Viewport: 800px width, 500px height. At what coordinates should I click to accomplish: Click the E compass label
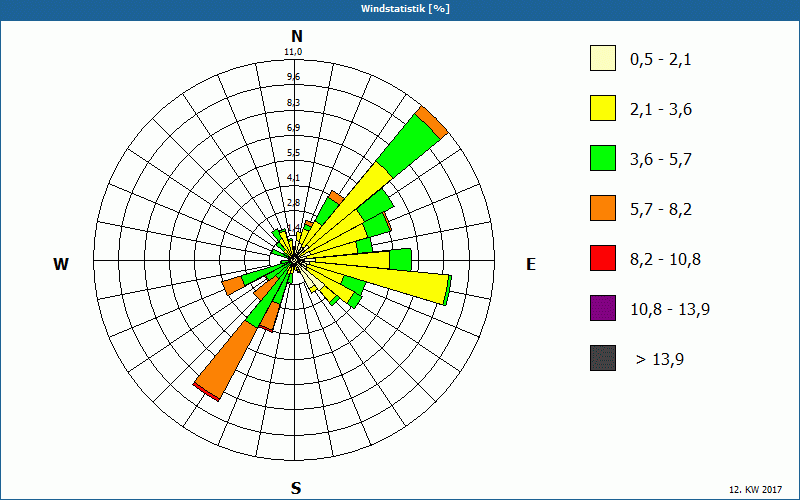click(531, 264)
